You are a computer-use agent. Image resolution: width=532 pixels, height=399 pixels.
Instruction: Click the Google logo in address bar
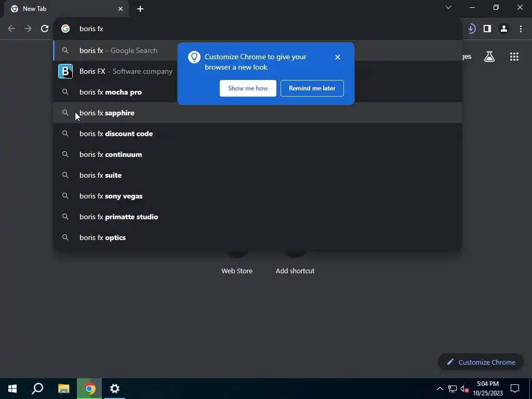coord(65,29)
